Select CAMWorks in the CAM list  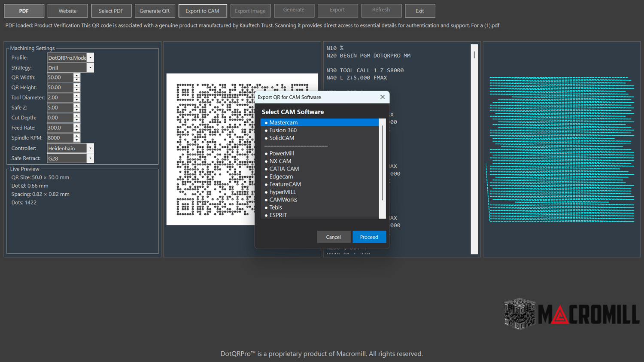tap(319, 200)
